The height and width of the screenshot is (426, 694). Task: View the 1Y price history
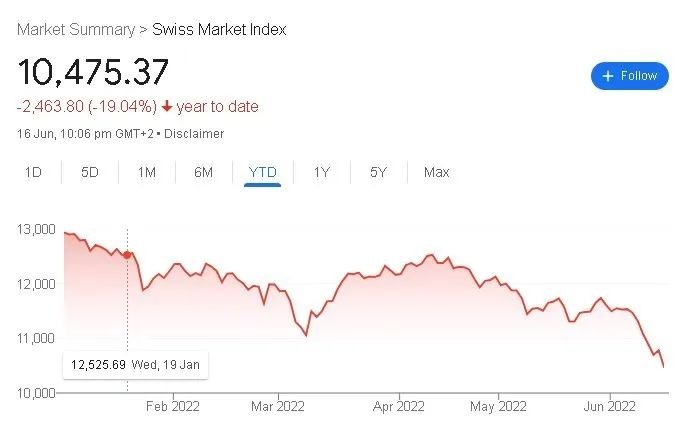321,172
